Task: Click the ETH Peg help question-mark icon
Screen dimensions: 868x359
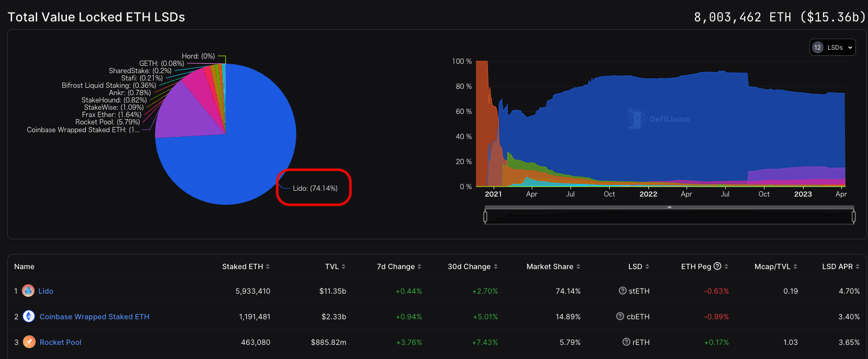Action: (x=717, y=266)
